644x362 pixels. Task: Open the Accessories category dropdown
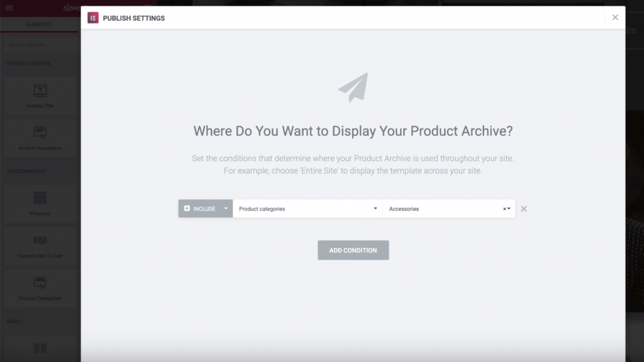[509, 209]
